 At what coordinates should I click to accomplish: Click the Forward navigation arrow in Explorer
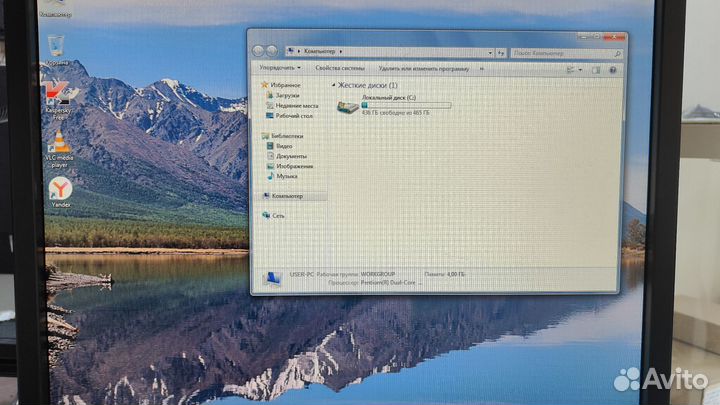tap(272, 50)
